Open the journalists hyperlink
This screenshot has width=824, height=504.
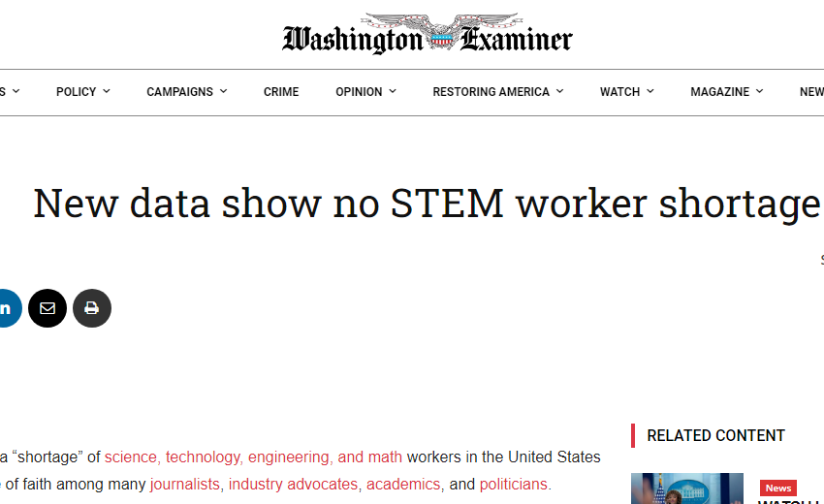185,484
